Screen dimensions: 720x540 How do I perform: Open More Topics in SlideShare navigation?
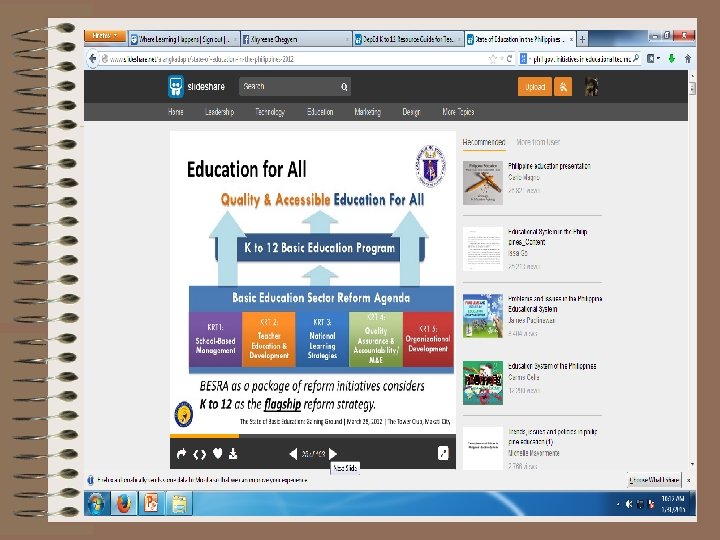coord(458,112)
